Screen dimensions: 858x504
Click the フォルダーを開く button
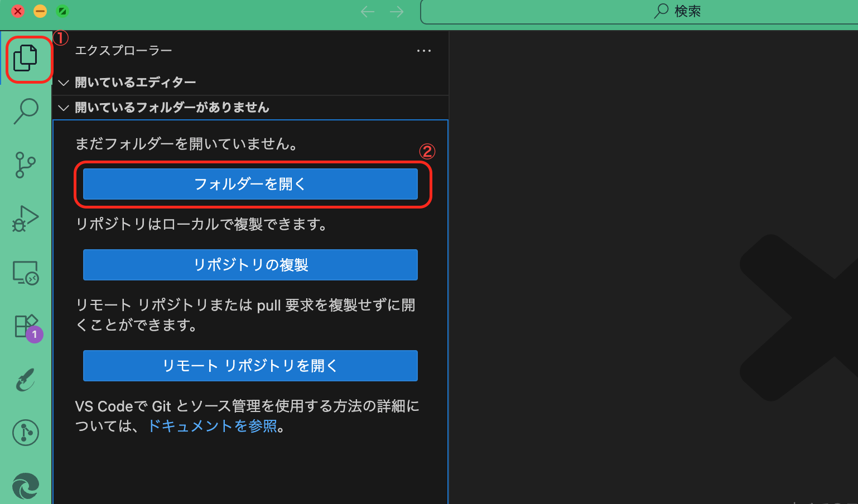tap(250, 184)
